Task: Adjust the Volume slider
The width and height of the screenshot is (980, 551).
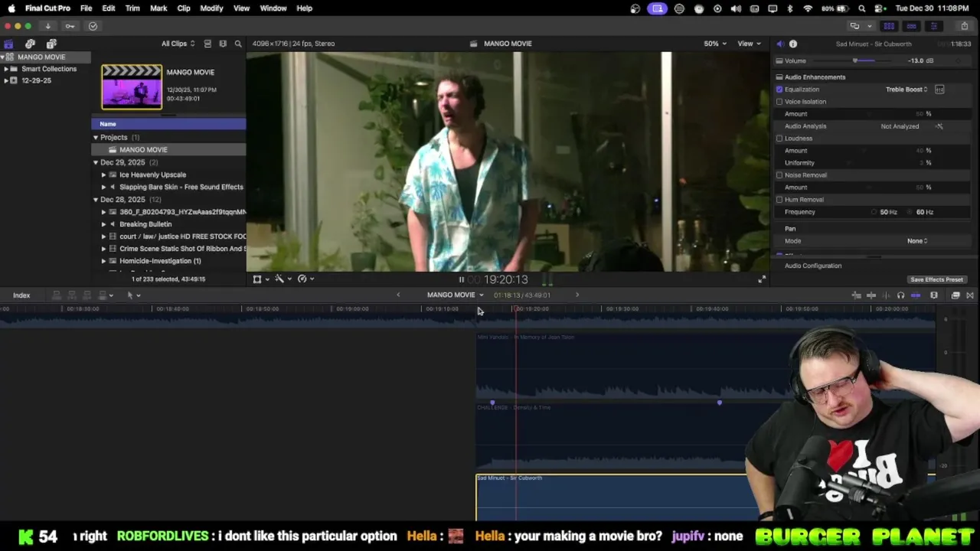Action: pos(855,61)
